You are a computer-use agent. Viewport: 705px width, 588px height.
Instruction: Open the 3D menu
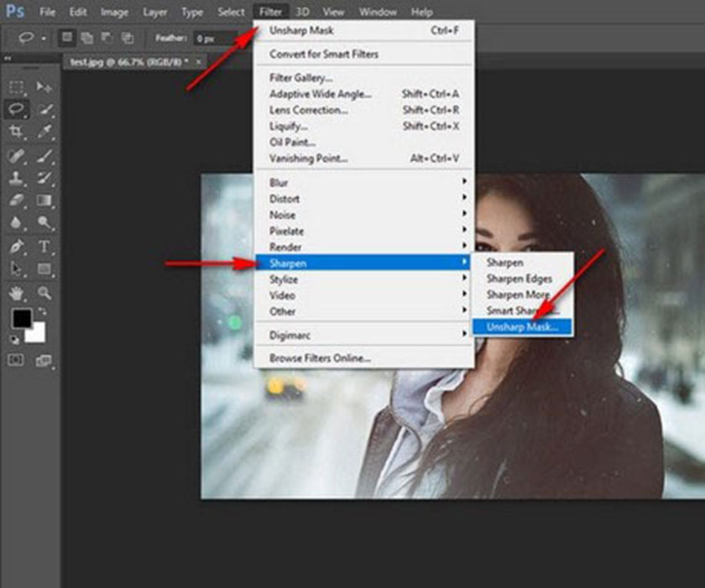tap(303, 12)
